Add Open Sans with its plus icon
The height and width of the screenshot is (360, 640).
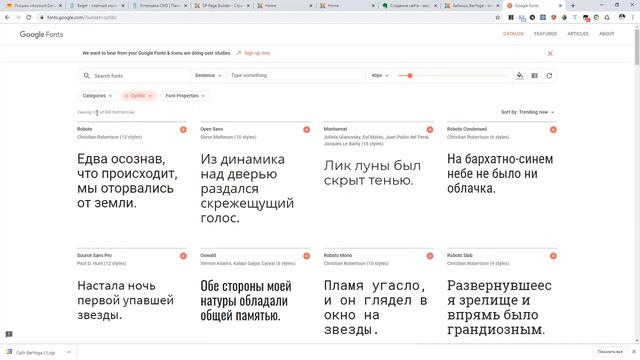pyautogui.click(x=307, y=130)
